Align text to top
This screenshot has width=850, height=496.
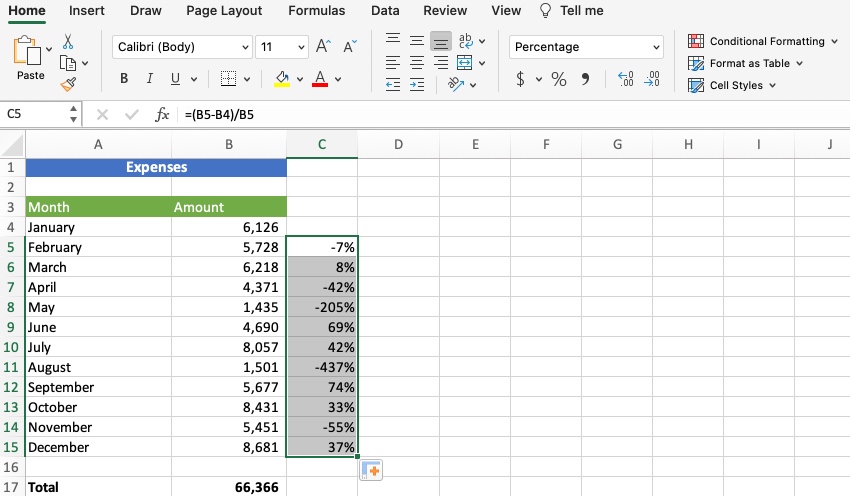(393, 40)
